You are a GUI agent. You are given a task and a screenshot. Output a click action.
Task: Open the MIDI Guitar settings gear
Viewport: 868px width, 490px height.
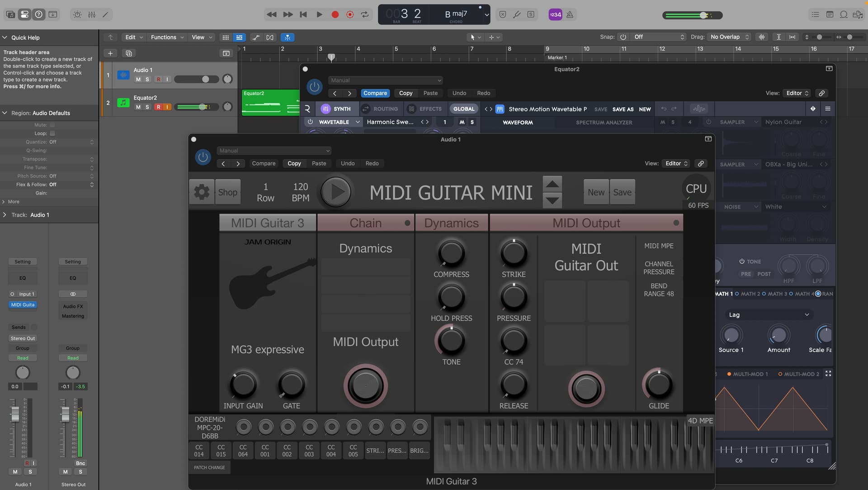202,192
